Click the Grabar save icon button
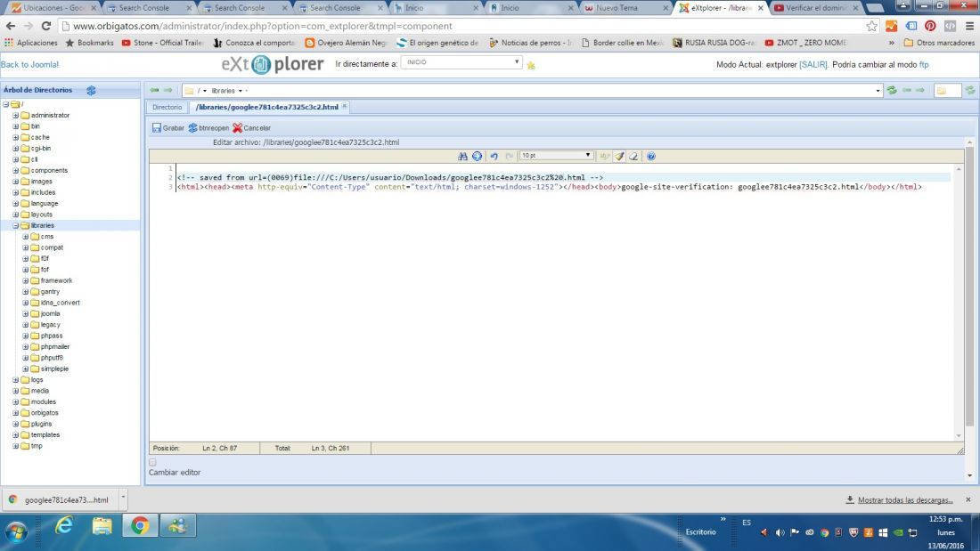Viewport: 980px width, 551px height. click(x=168, y=128)
